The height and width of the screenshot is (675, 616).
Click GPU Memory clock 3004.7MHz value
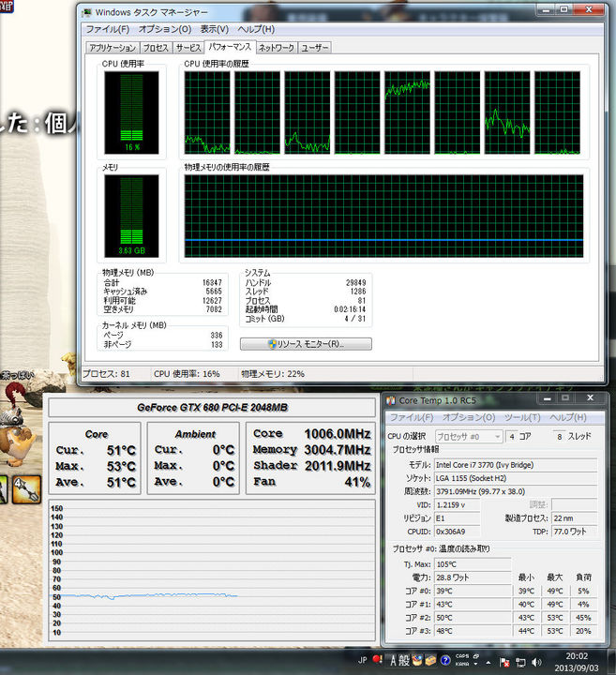click(x=338, y=450)
